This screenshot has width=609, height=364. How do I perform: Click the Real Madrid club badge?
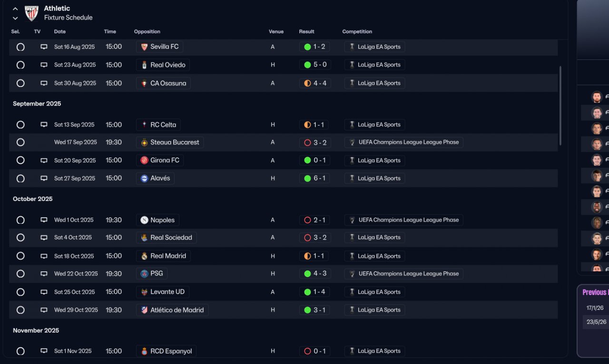pos(144,256)
